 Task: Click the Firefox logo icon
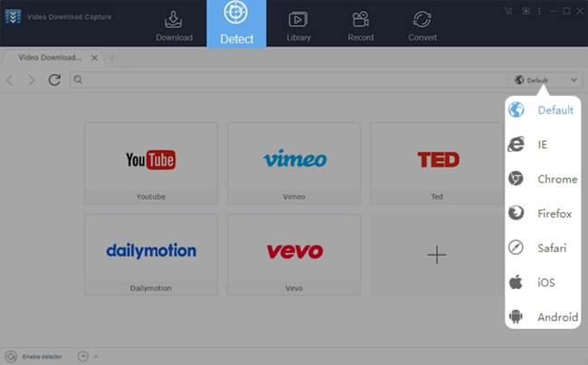516,212
